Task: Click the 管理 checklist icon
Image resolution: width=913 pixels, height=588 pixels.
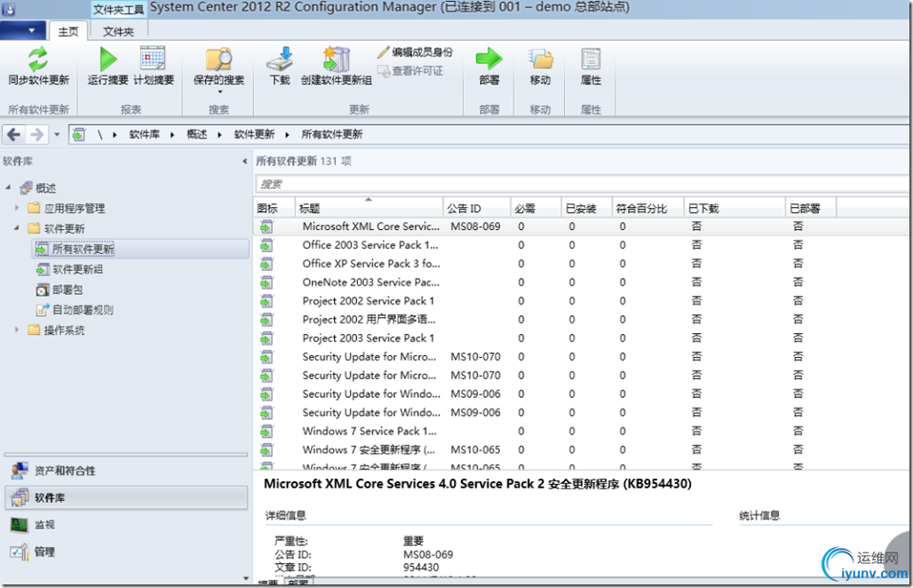Action: (20, 552)
